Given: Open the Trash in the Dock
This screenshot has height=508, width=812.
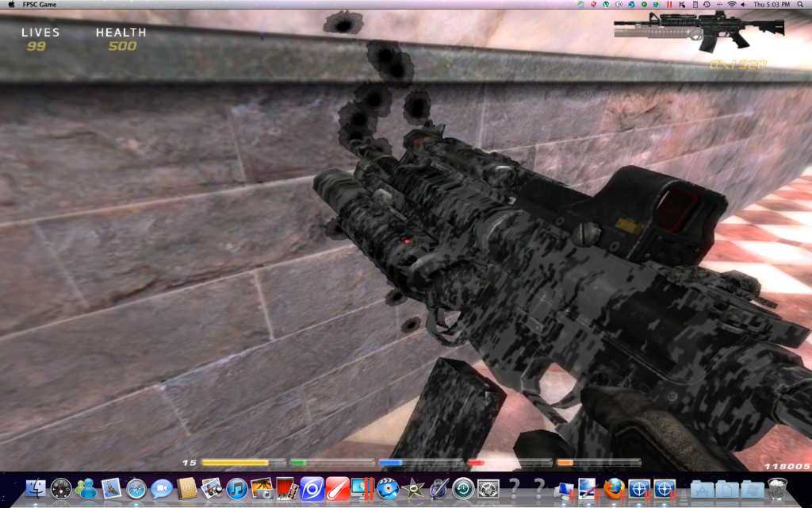Looking at the screenshot, I should (777, 489).
